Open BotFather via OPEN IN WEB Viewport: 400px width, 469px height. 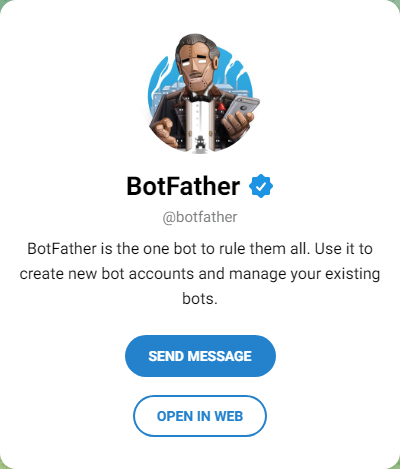tap(200, 416)
